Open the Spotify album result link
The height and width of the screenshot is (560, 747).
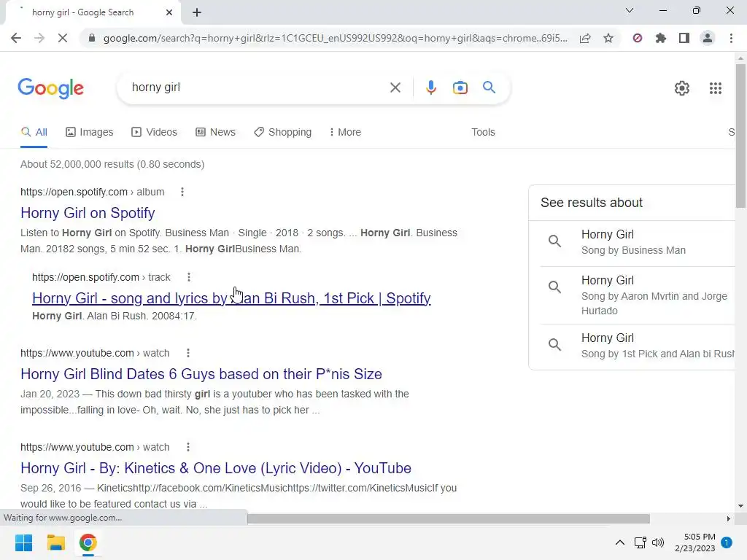tap(88, 213)
